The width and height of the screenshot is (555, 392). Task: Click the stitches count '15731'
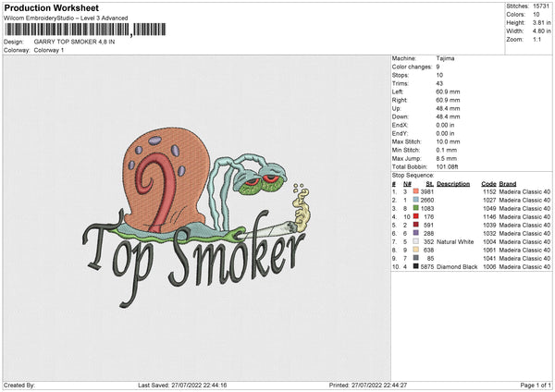[541, 6]
